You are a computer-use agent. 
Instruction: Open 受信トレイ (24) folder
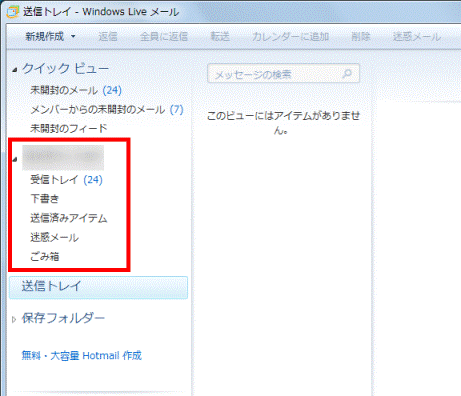(66, 180)
